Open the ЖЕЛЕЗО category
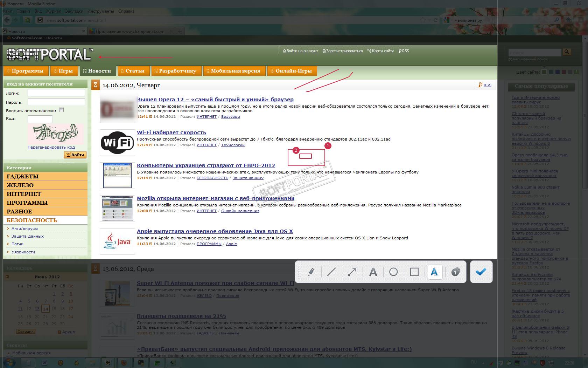The width and height of the screenshot is (588, 368). [x=45, y=185]
